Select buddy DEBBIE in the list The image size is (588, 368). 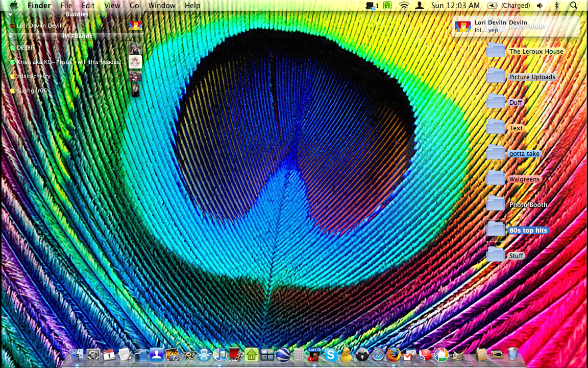(75, 48)
